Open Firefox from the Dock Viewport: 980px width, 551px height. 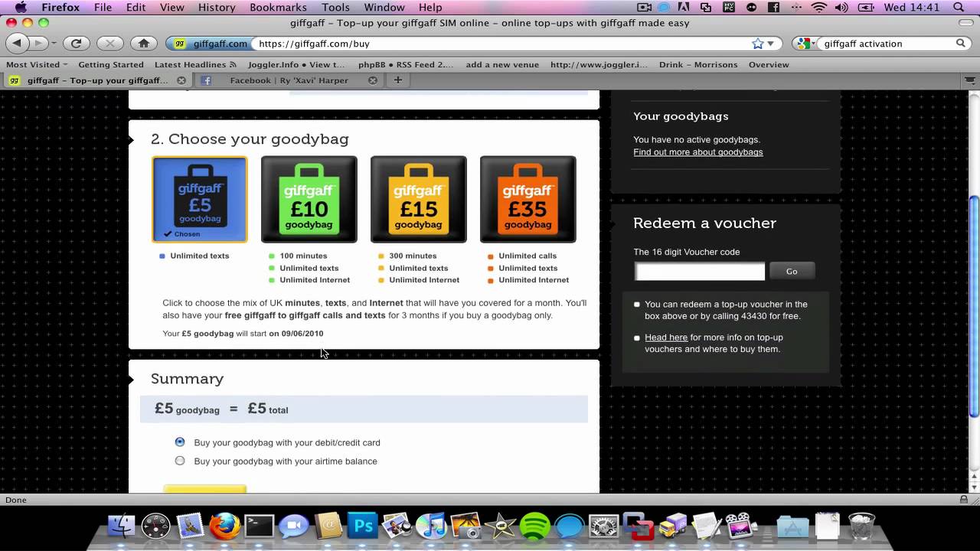[x=224, y=527]
